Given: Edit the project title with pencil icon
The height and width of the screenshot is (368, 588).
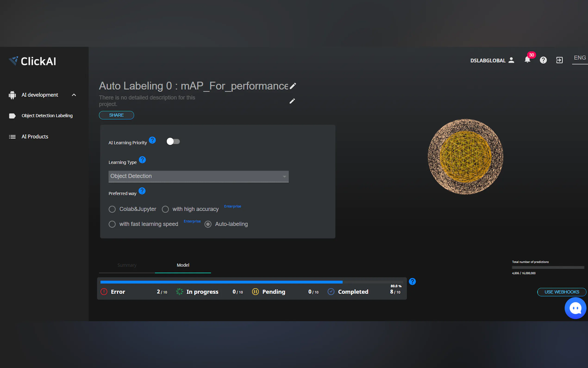Looking at the screenshot, I should (x=293, y=86).
